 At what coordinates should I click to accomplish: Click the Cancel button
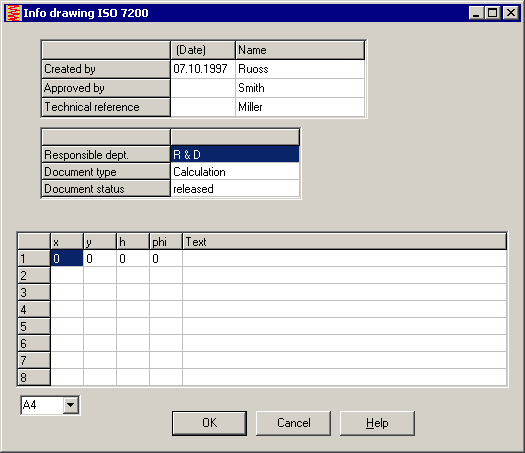tap(293, 423)
